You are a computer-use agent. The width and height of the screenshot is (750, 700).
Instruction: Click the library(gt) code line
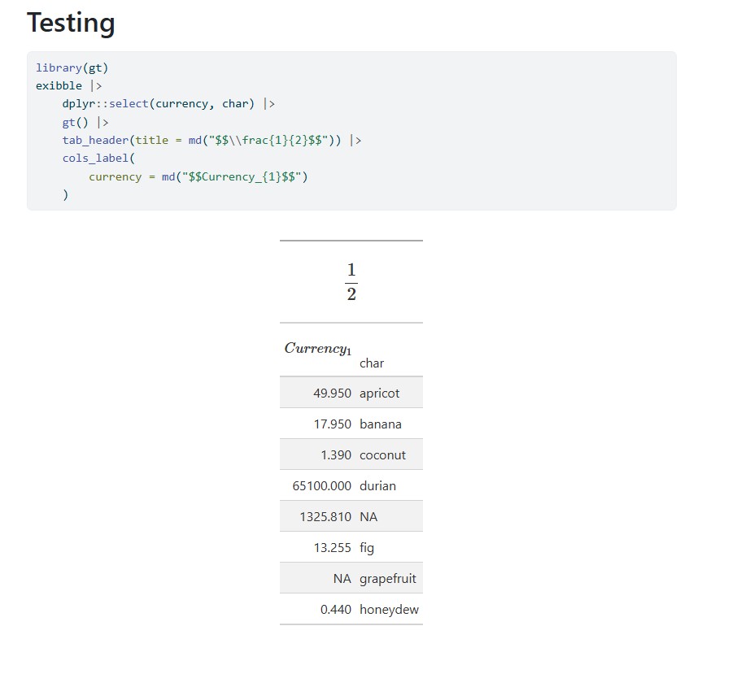(72, 68)
